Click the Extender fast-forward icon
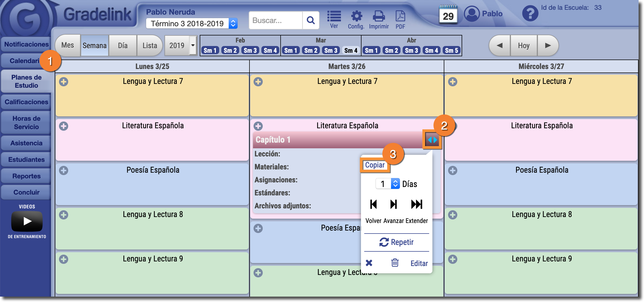Screen dimensions: 644x302 [417, 204]
